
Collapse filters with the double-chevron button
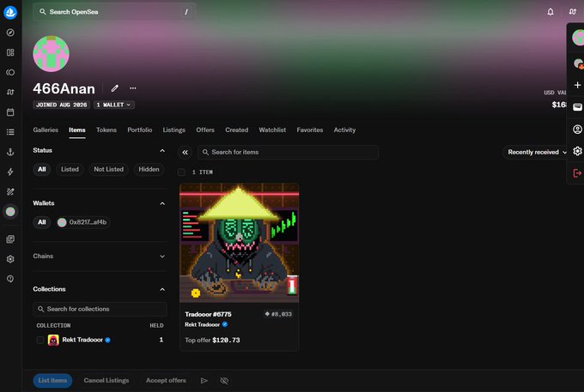tap(186, 152)
